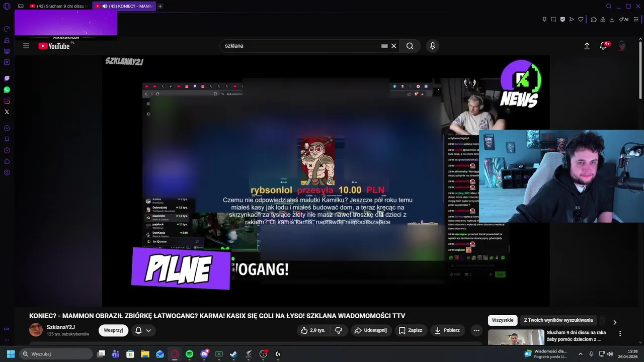Add page to bookmarks with heart icon

click(x=581, y=19)
